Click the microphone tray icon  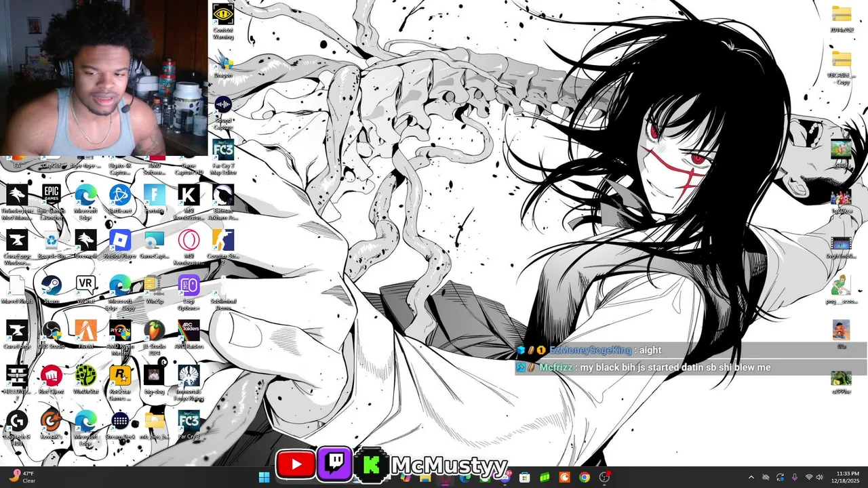point(795,477)
